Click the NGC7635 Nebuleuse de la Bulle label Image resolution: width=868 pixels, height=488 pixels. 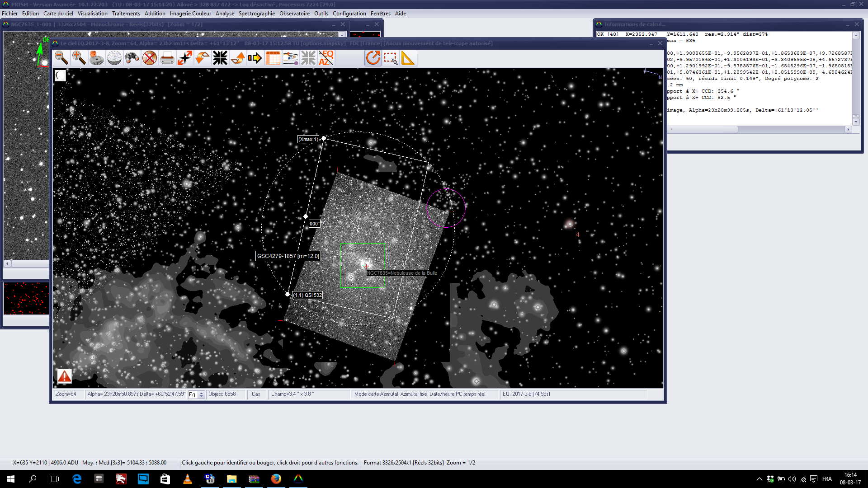pyautogui.click(x=401, y=273)
